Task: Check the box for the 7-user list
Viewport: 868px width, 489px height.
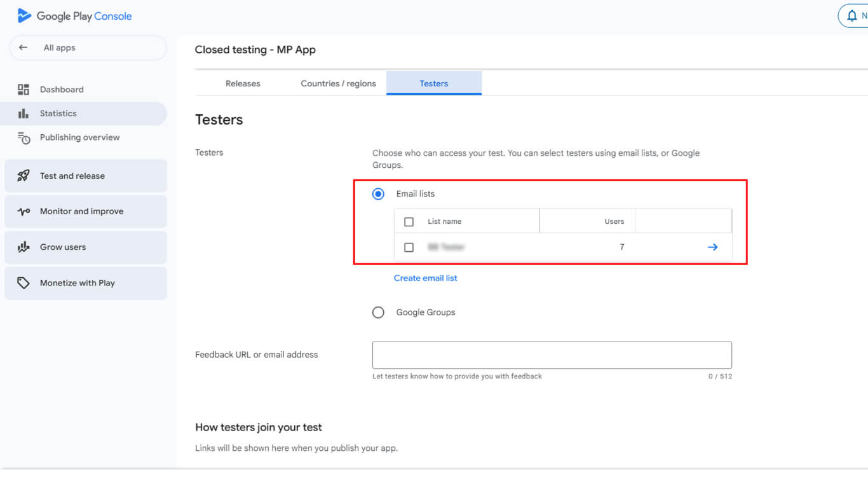Action: pyautogui.click(x=409, y=247)
